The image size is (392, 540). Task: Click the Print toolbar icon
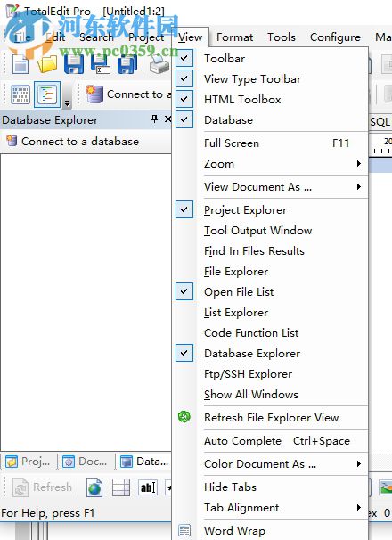159,64
